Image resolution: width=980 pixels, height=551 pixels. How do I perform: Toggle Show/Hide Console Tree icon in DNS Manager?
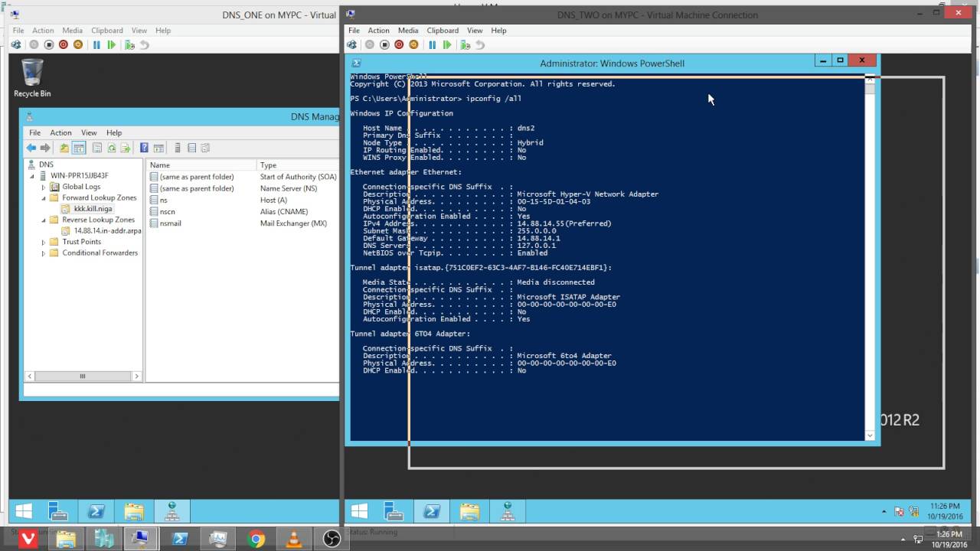[79, 148]
